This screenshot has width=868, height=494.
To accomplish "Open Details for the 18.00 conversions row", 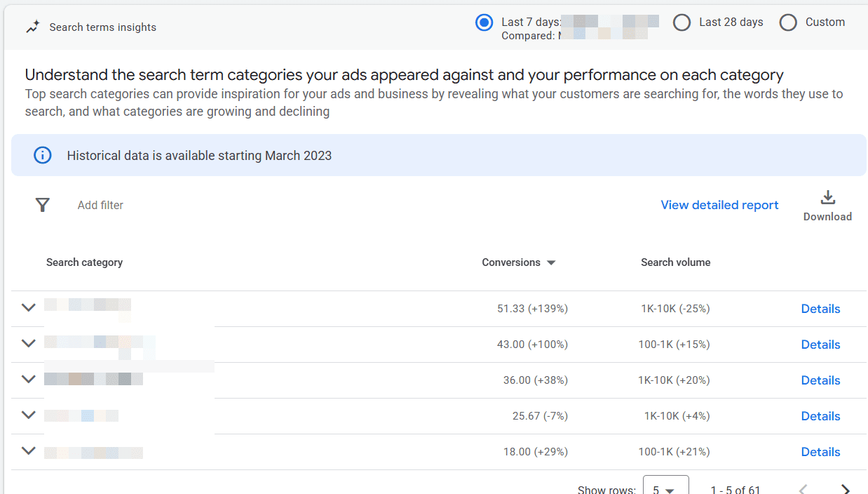I will tap(820, 452).
